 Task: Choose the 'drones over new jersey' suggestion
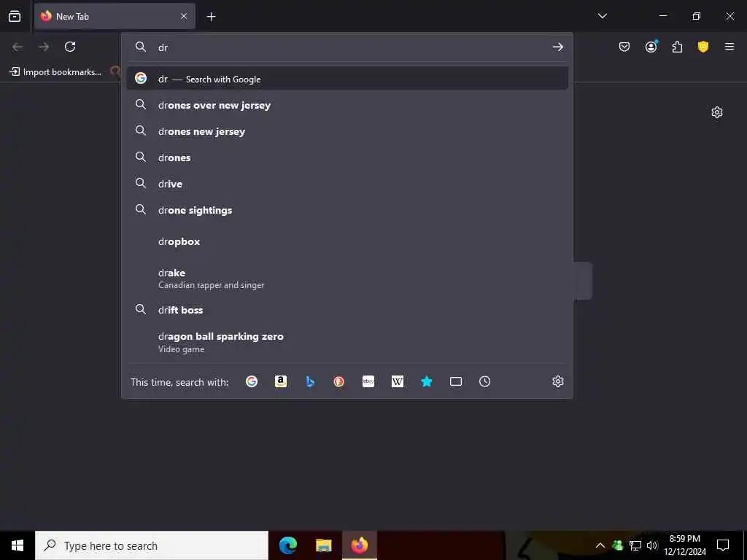347,105
